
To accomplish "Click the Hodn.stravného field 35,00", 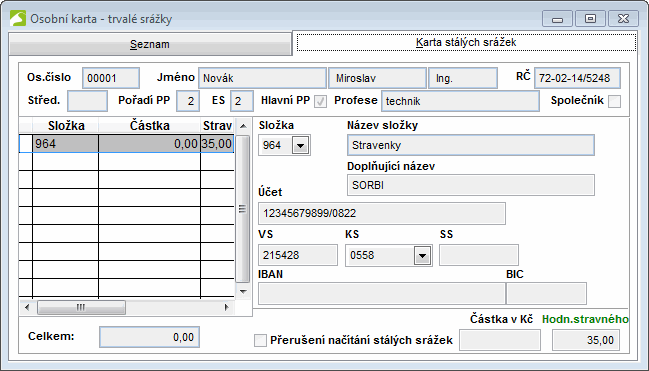I will pos(586,340).
